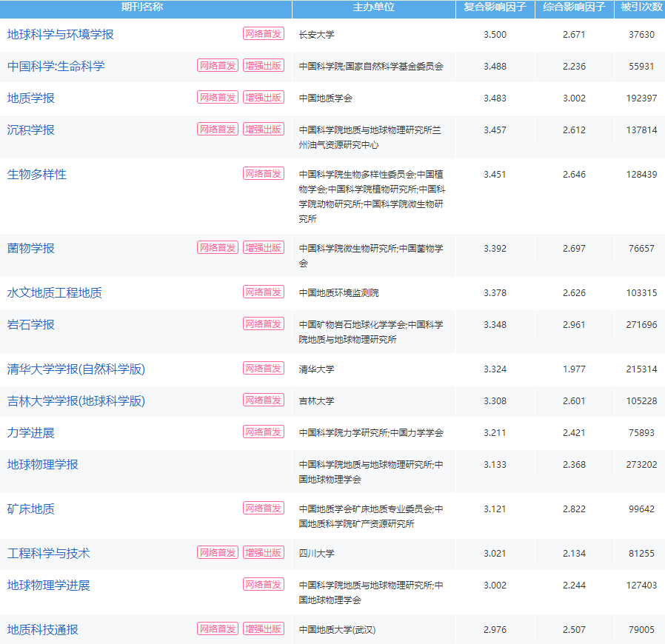Click 网络首发 badge for 菌物学报
Image resolution: width=665 pixels, height=644 pixels.
pyautogui.click(x=218, y=247)
